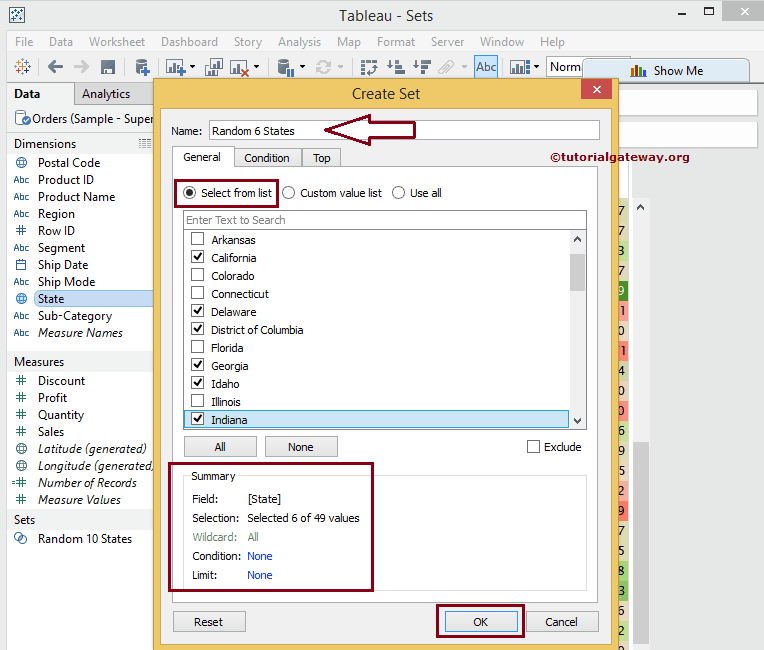The image size is (764, 650).
Task: Click state list scroll up arrow
Action: pyautogui.click(x=577, y=239)
